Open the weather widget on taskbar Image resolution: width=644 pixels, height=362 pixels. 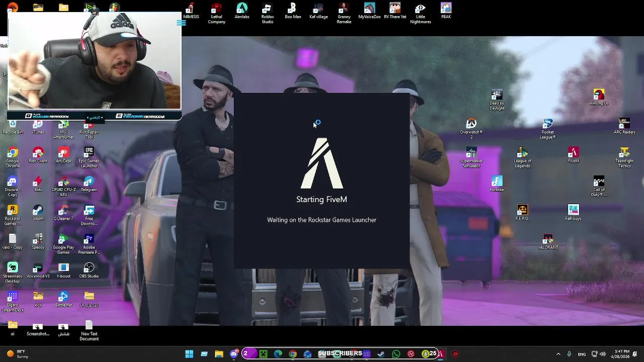coord(18,354)
